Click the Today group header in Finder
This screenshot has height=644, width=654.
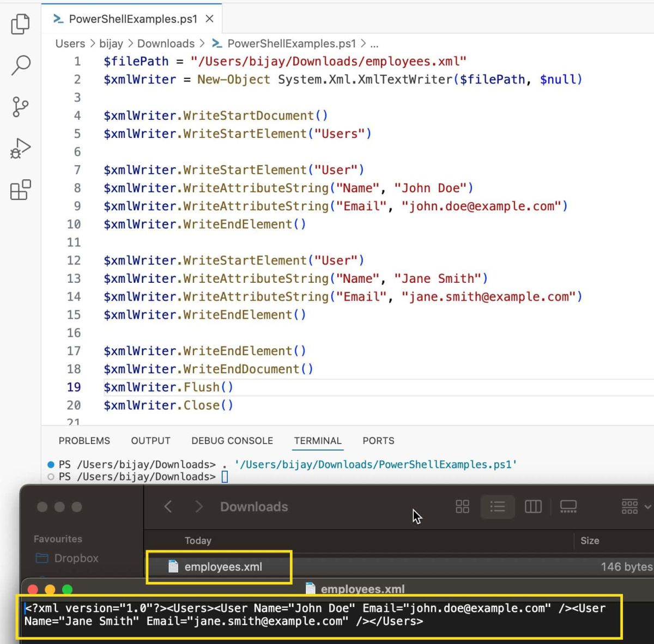coord(198,540)
